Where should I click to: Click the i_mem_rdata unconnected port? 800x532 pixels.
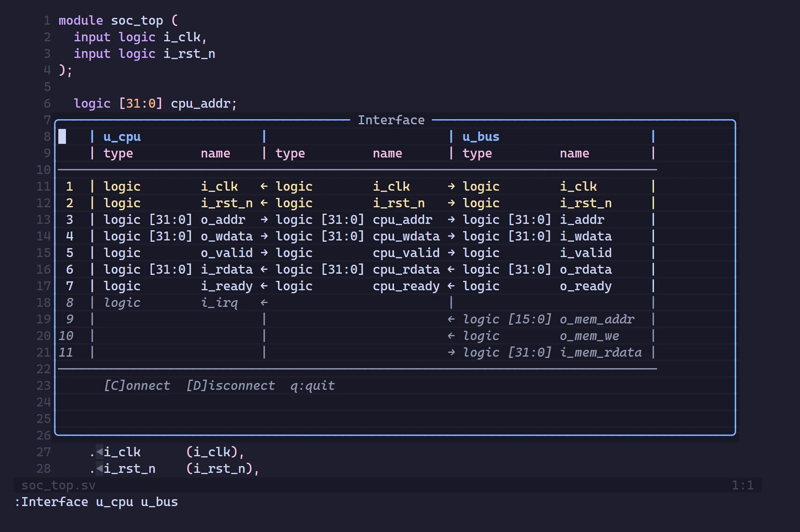[601, 352]
